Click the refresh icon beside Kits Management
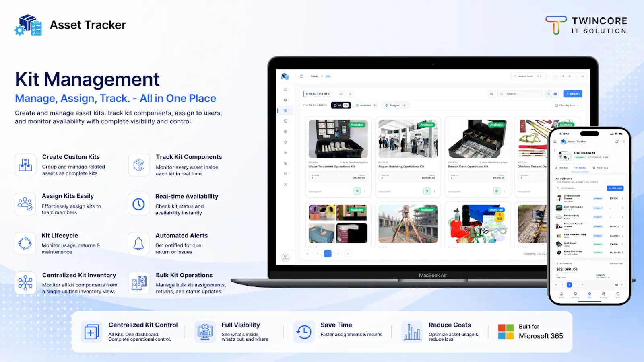The width and height of the screenshot is (644, 362). pos(341,94)
